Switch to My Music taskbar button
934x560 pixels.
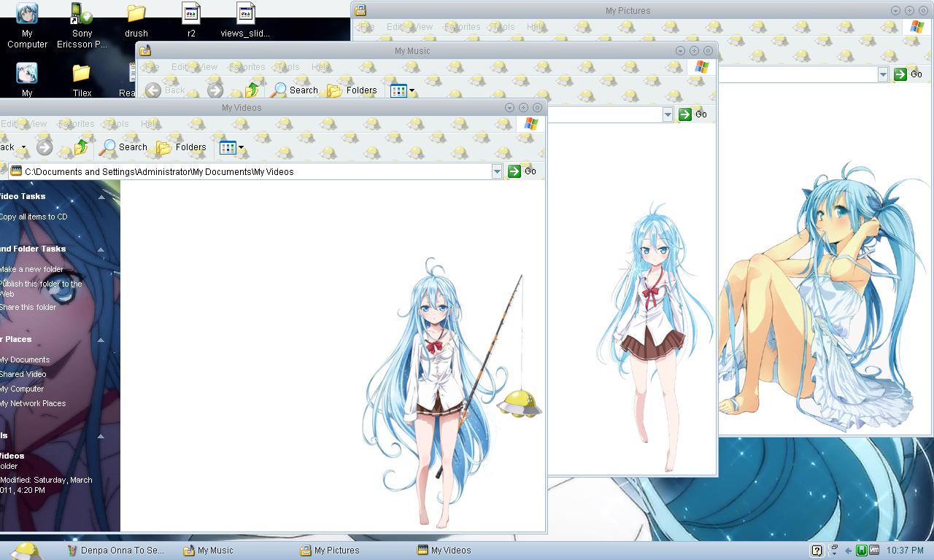coord(208,551)
